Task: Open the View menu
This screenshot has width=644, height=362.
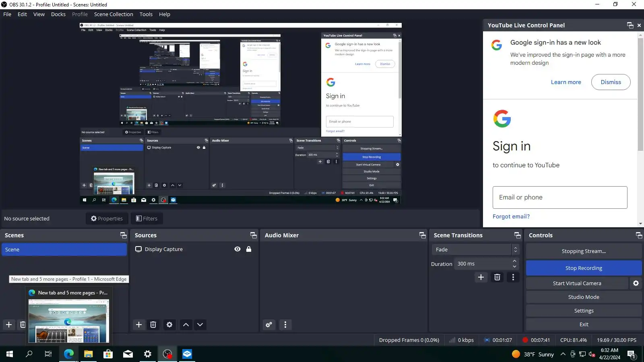Action: click(x=39, y=14)
